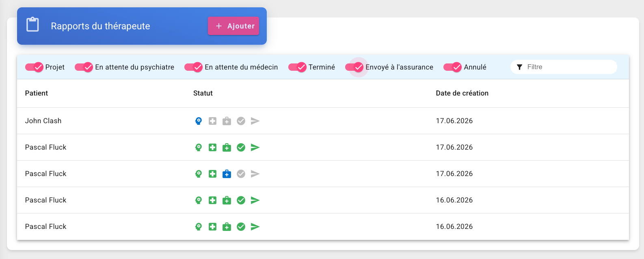Disable the Terminé status filter
Image resolution: width=644 pixels, height=259 pixels.
tap(297, 67)
